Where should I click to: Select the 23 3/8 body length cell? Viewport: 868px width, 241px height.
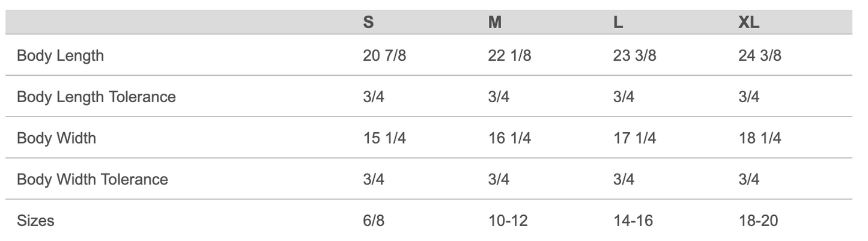click(x=634, y=56)
